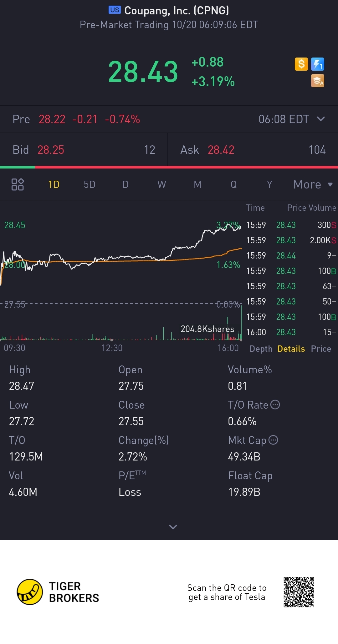Tap the T/O Rate info icon
The height and width of the screenshot is (644, 338).
275,405
